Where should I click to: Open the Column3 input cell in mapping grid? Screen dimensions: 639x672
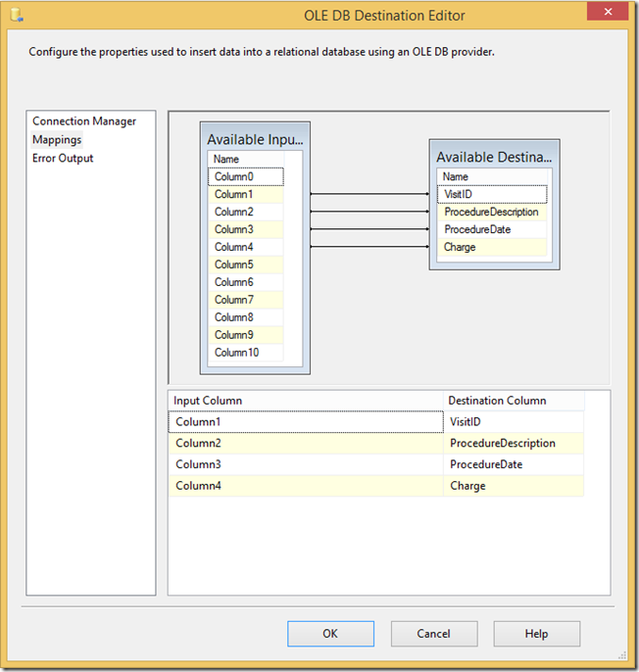click(x=306, y=464)
